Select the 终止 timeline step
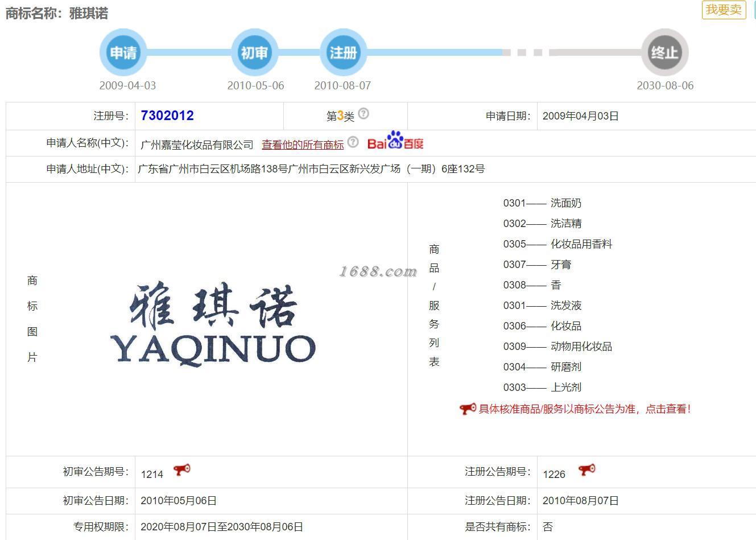 click(x=664, y=53)
